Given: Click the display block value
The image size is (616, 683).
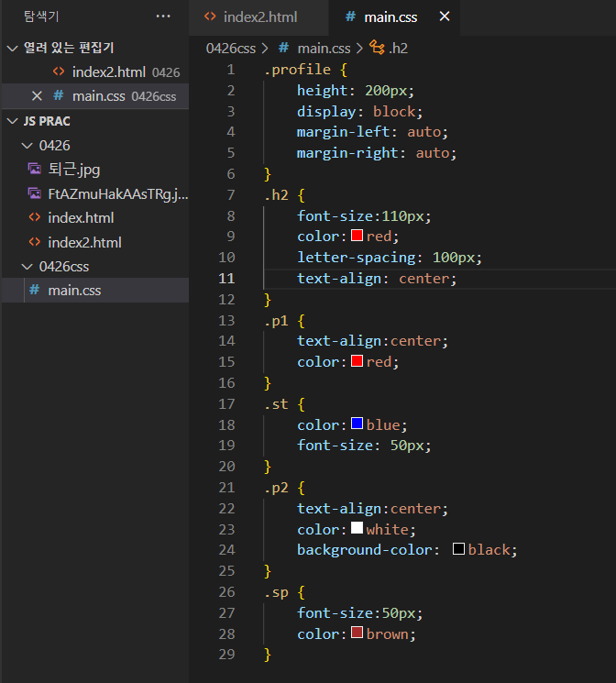Looking at the screenshot, I should point(395,112).
